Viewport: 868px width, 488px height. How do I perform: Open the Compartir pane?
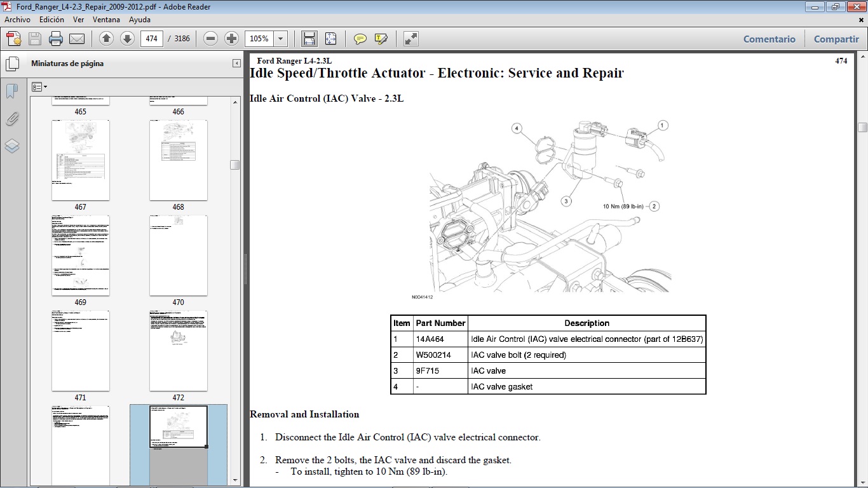[836, 39]
